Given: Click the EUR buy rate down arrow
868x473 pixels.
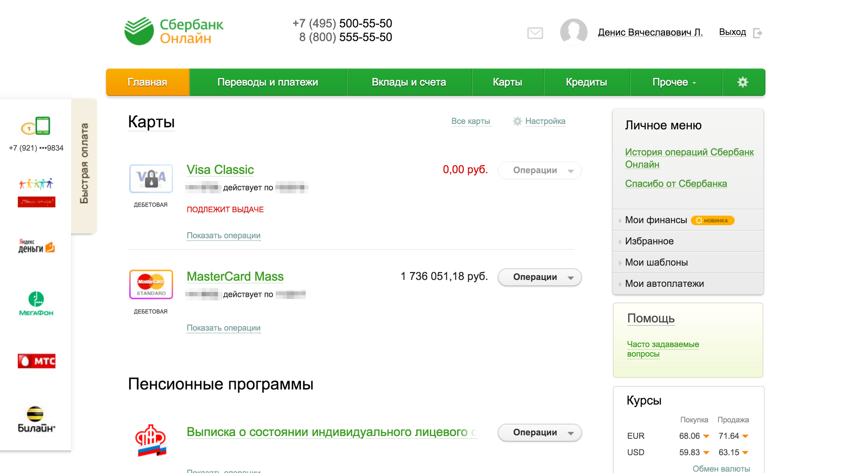Looking at the screenshot, I should coord(706,436).
